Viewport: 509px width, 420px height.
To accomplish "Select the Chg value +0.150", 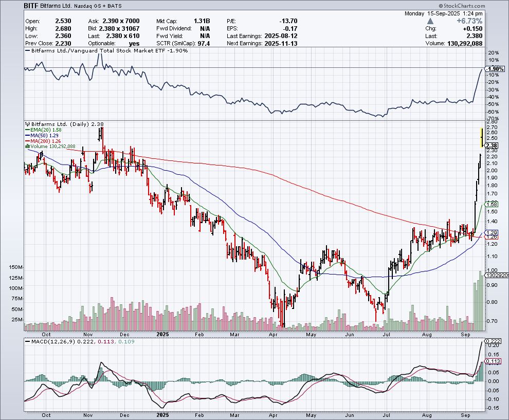I will [472, 29].
